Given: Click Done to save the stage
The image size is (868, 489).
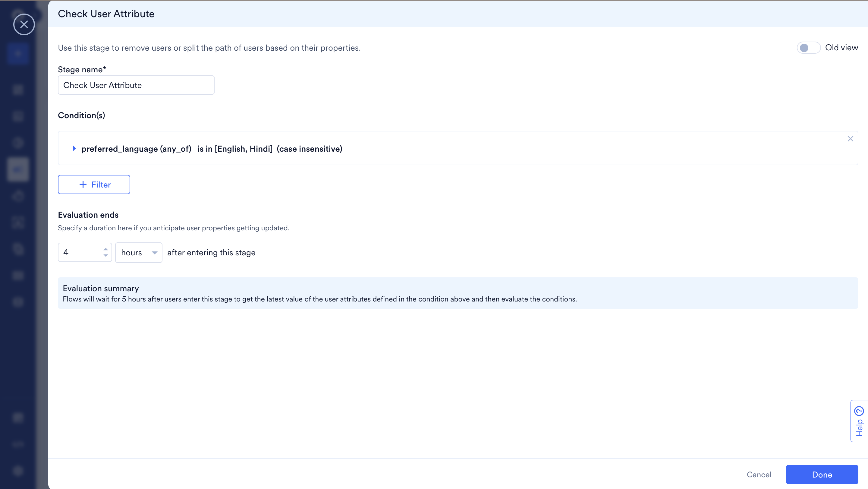Looking at the screenshot, I should point(822,475).
